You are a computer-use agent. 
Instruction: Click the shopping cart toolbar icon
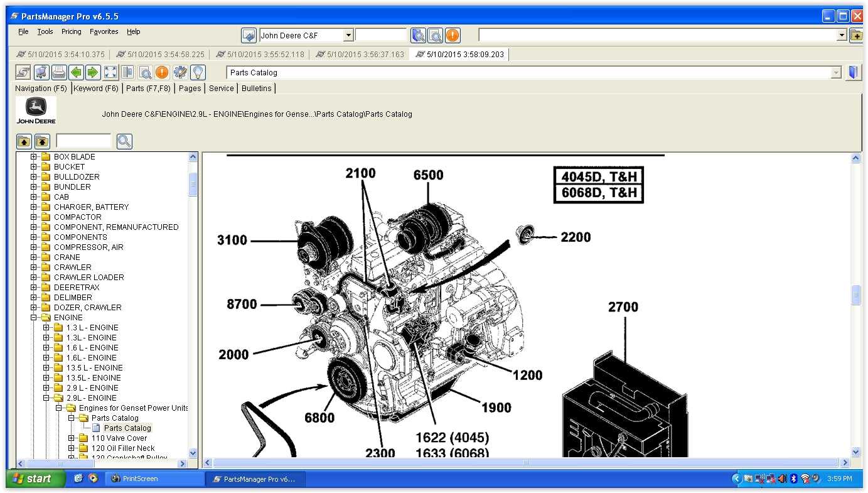41,72
